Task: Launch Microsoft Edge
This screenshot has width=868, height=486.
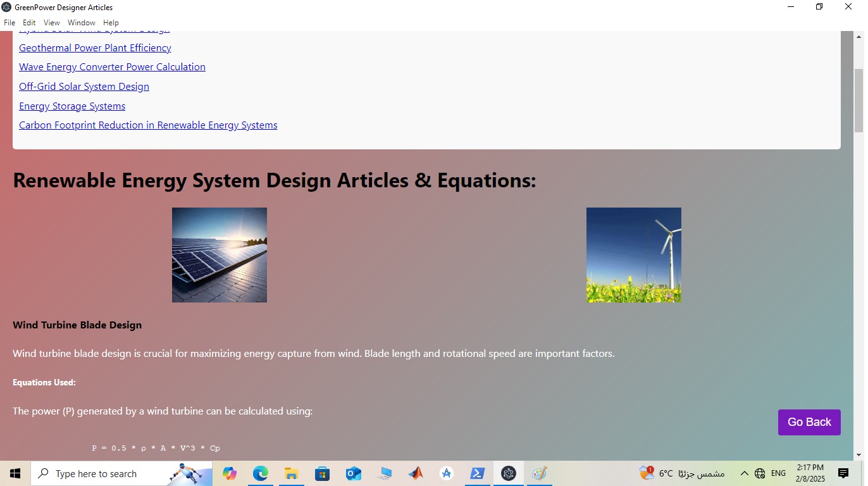Action: pos(261,473)
